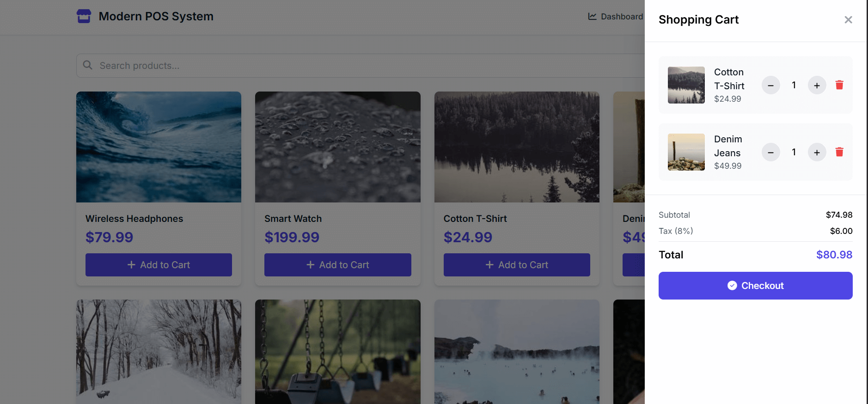Increase Cotton T-Shirt quantity with plus button
This screenshot has height=404, width=868.
click(x=817, y=86)
